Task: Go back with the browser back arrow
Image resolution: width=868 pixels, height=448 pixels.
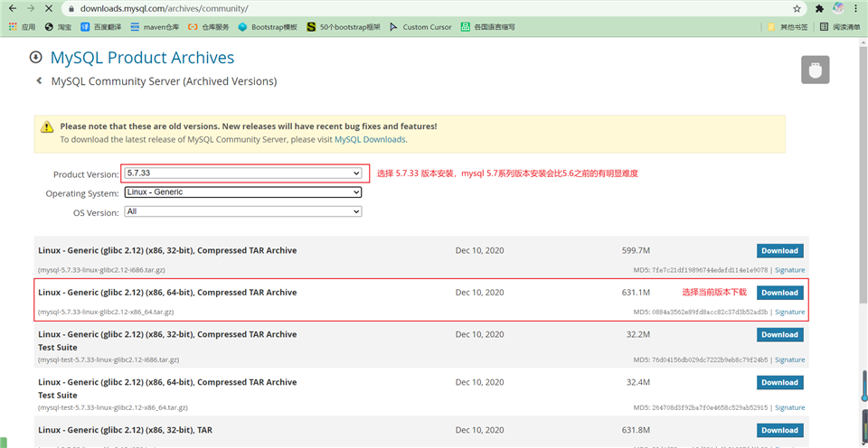Action: tap(13, 8)
